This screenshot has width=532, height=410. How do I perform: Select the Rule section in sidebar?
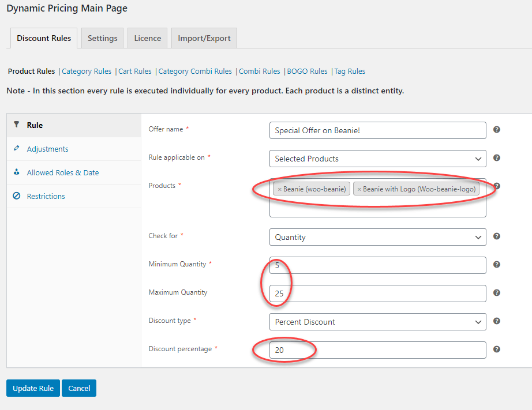coord(74,125)
